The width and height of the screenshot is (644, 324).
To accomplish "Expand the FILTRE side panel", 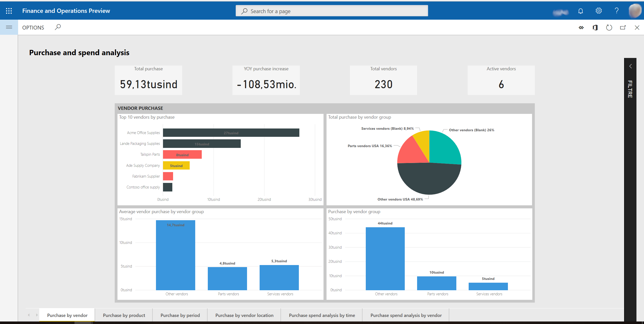I will point(630,66).
